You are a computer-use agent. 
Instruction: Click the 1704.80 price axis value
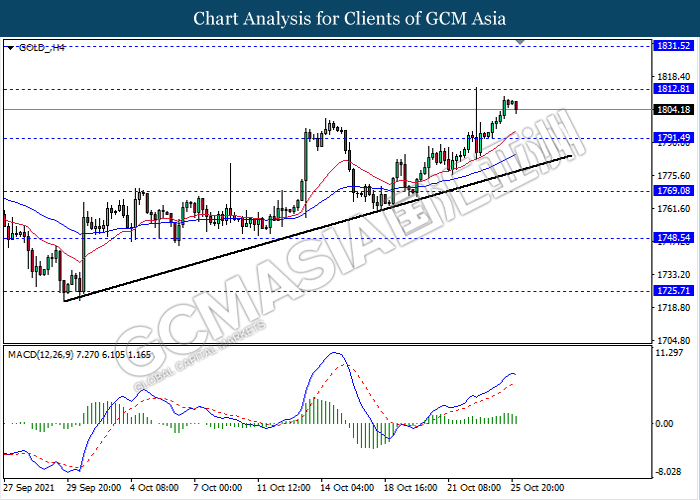(x=673, y=341)
